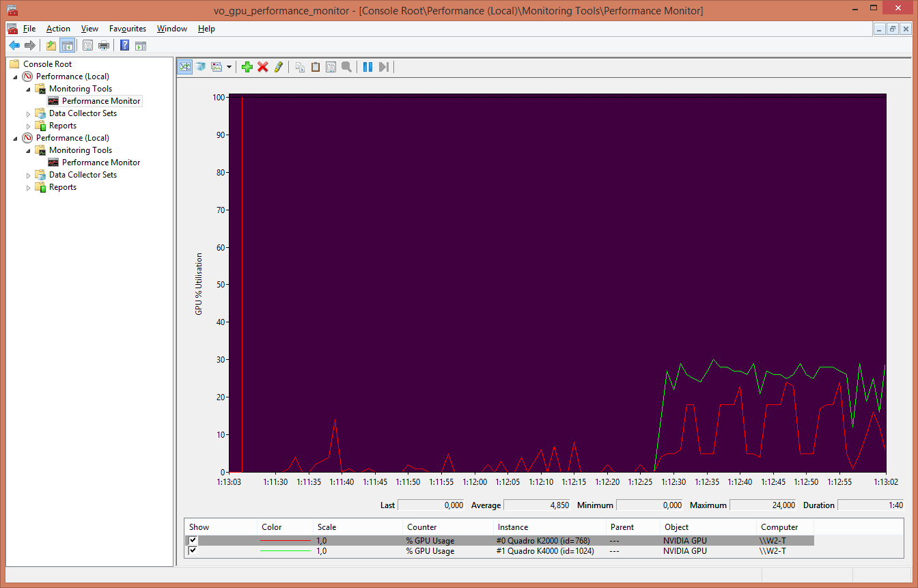Viewport: 918px width, 588px height.
Task: Click the Paste Counter List clipboard icon
Action: tap(316, 67)
